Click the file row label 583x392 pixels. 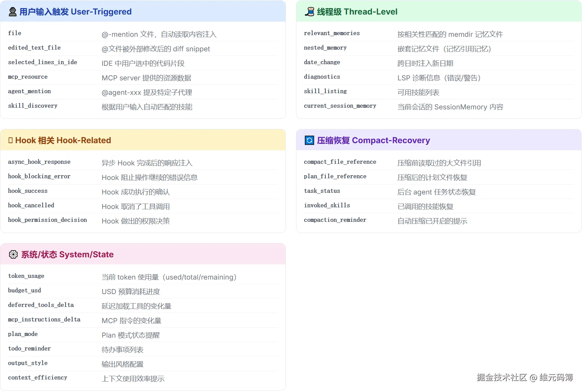15,33
